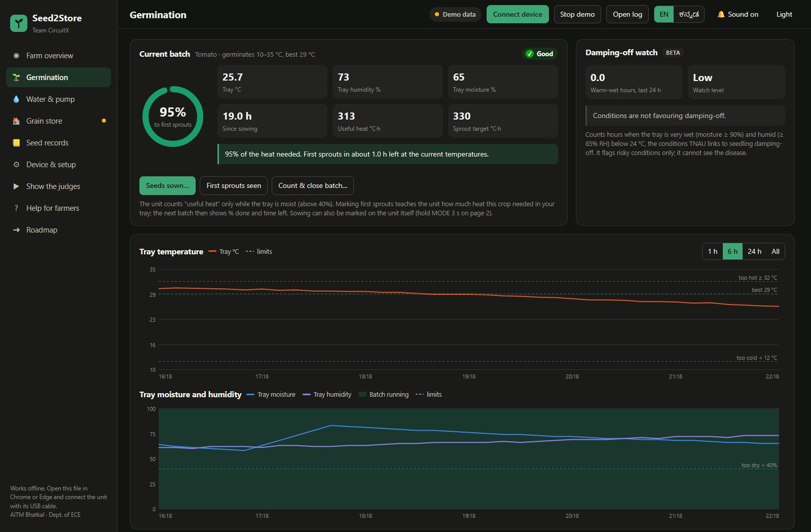Toggle Sound on setting
811x532 pixels.
738,14
